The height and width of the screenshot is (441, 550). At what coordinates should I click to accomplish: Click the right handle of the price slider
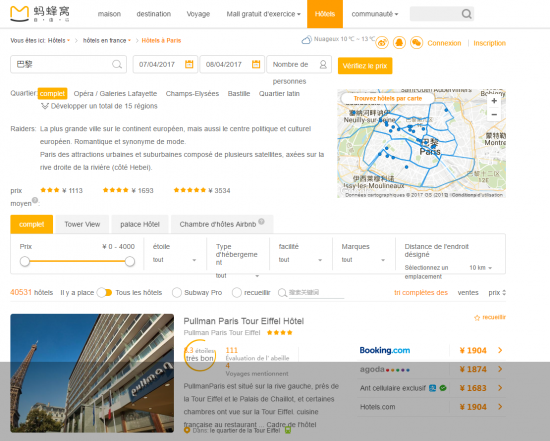coord(130,261)
